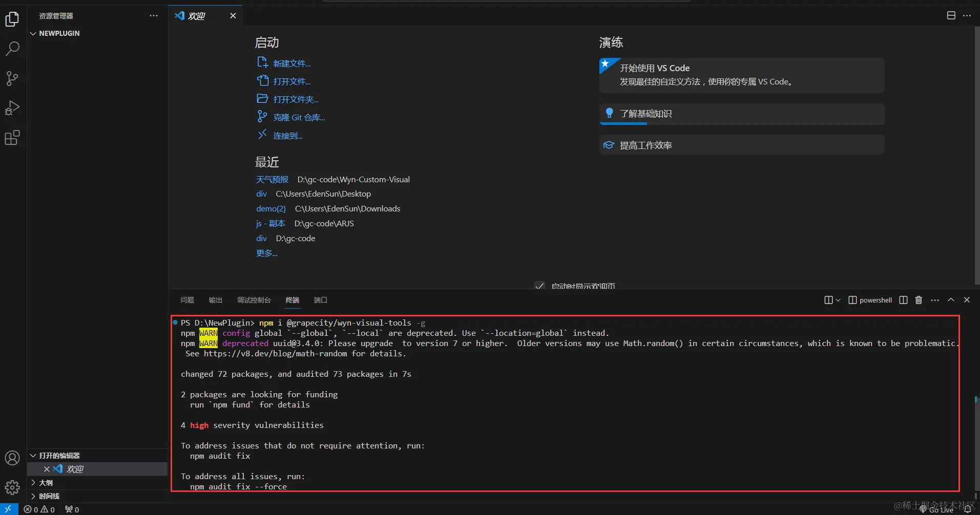Open the 提高工作效率 walkthrough
The image size is (980, 515).
click(x=742, y=145)
